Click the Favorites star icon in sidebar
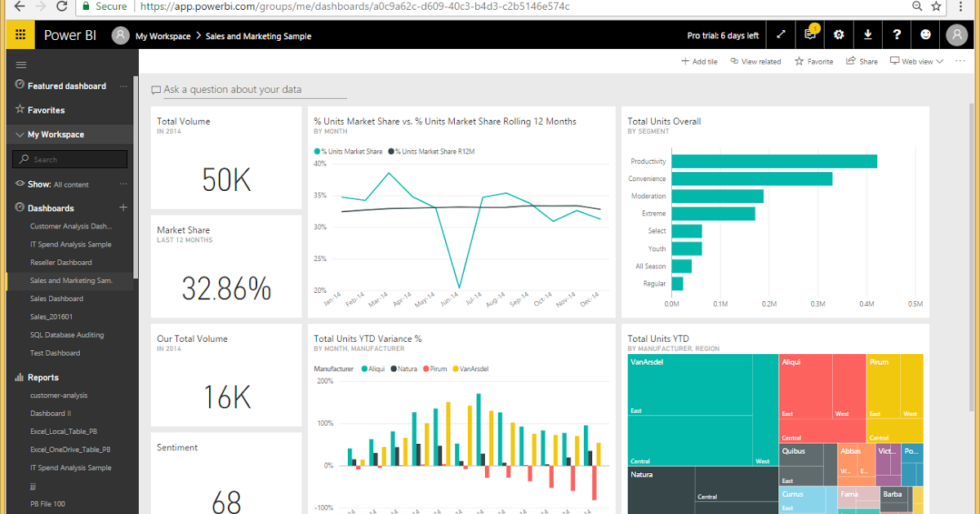Viewport: 980px width, 514px height. 20,109
